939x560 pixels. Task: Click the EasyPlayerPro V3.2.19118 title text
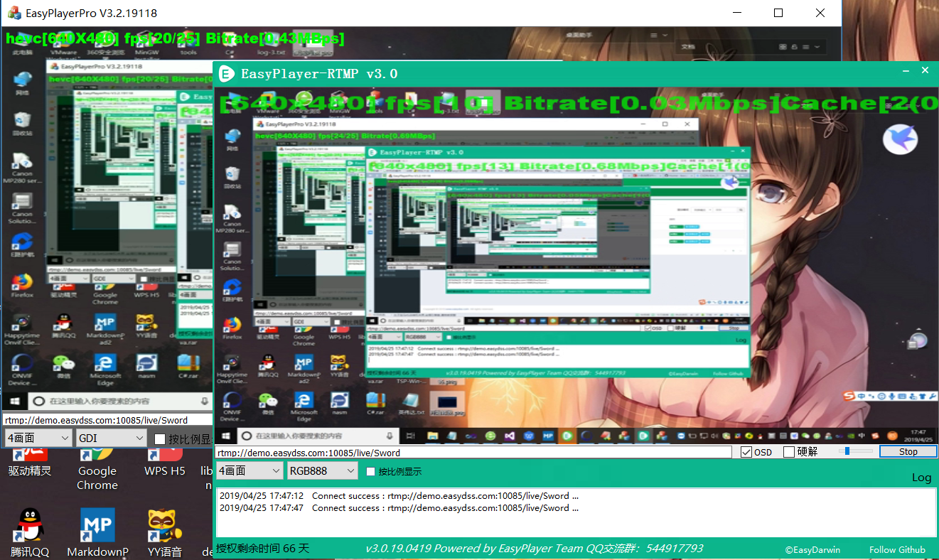tap(91, 14)
